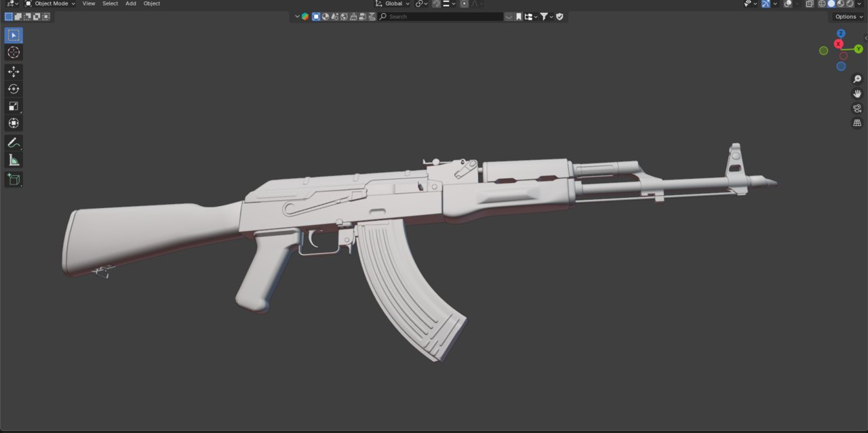Viewport: 868px width, 433px height.
Task: Open the shading options dropdown arrow
Action: click(859, 3)
